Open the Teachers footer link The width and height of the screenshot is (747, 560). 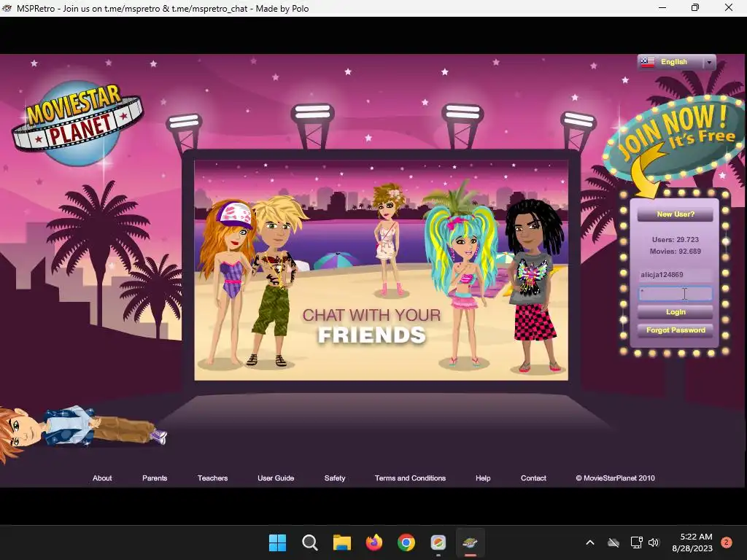(212, 478)
